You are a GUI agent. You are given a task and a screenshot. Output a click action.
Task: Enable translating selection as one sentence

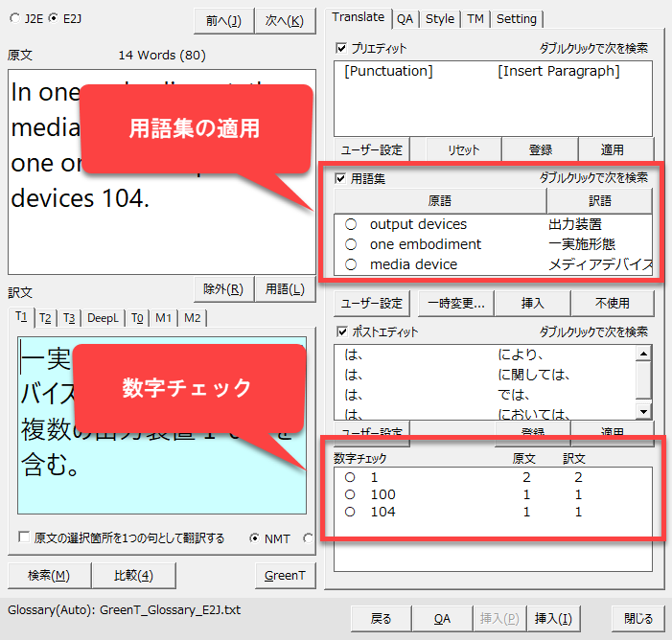pos(25,538)
